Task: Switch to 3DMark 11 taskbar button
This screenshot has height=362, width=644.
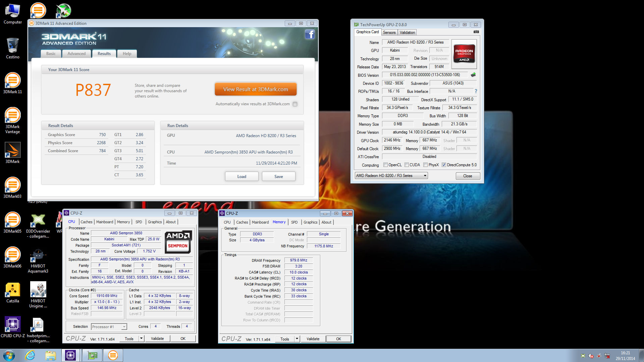Action: (113, 355)
